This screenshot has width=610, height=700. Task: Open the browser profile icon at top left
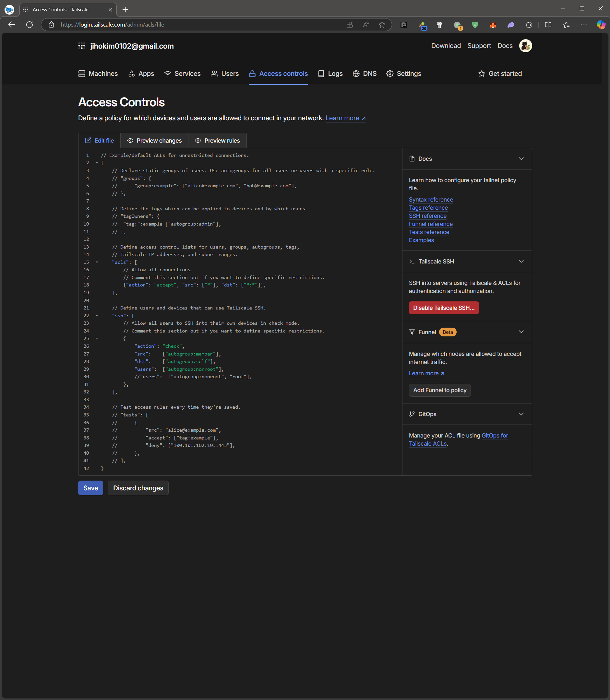pos(9,9)
